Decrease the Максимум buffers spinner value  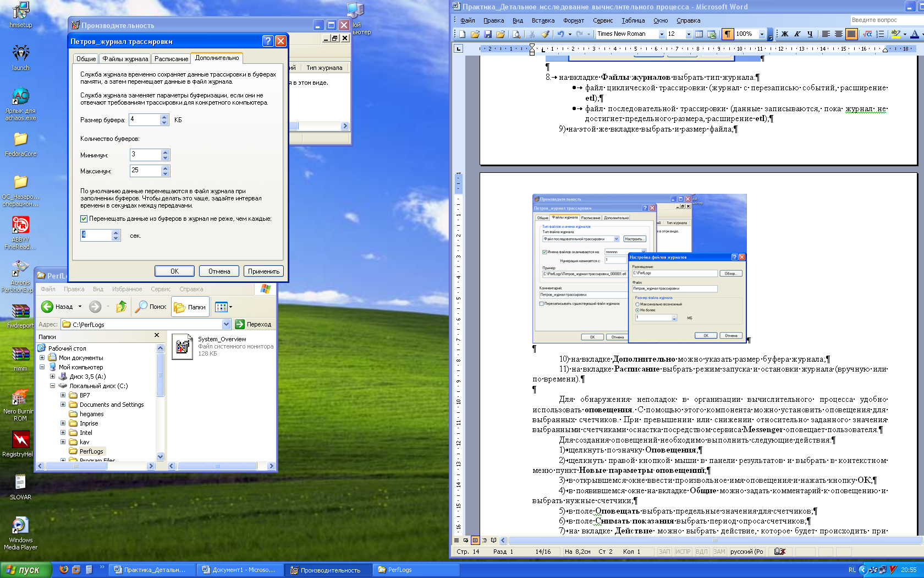coord(165,174)
